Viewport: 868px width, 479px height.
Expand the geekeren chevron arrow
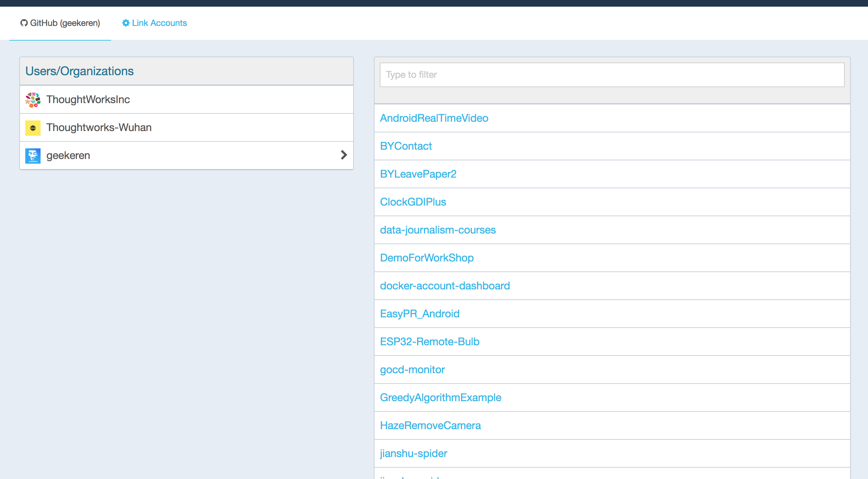point(344,155)
